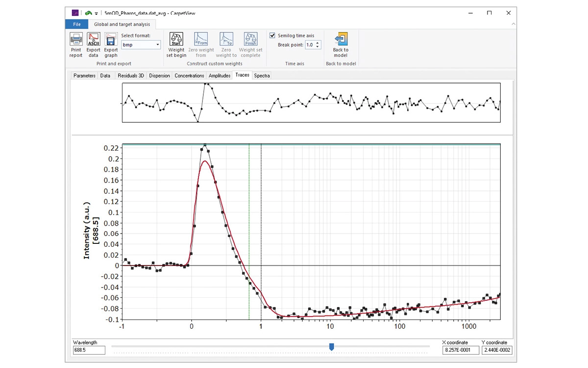Click the Export graph icon
The image size is (588, 368).
click(111, 40)
